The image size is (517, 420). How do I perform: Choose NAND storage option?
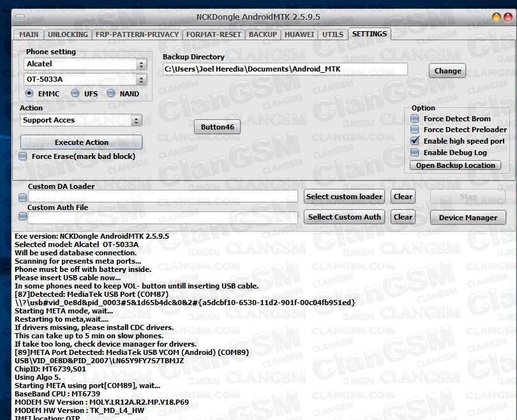click(x=111, y=93)
